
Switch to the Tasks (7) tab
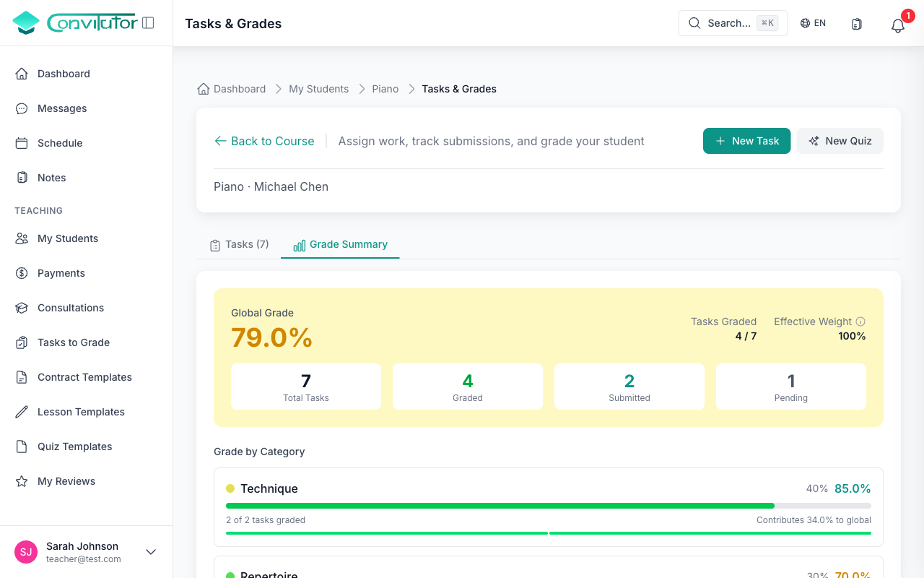[239, 245]
